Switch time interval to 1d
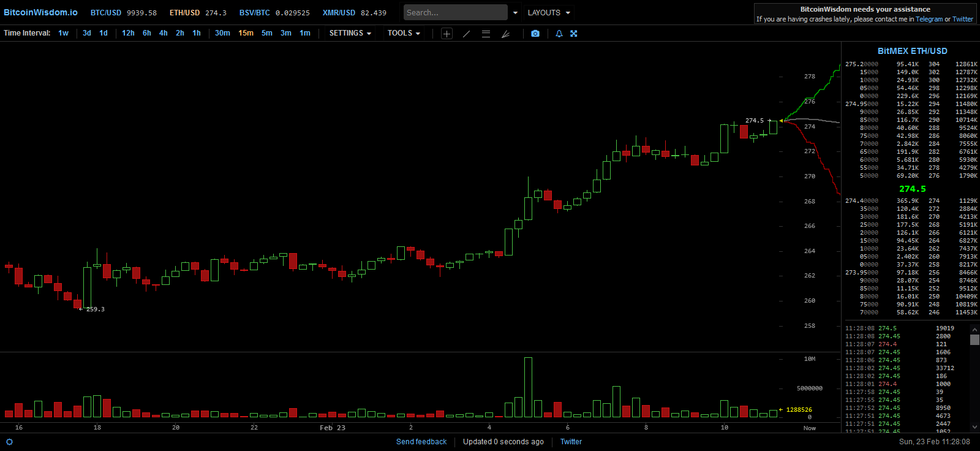 [x=104, y=33]
